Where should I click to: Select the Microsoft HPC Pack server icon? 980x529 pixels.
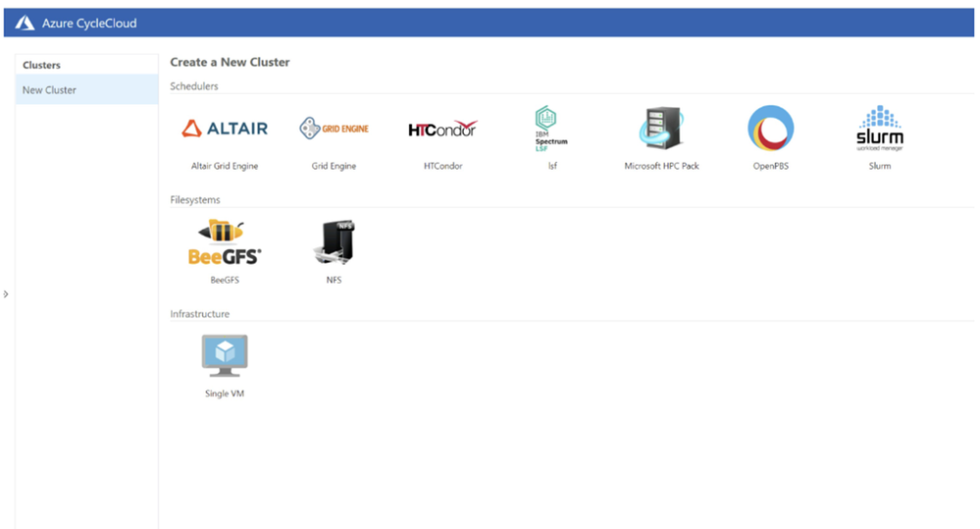(661, 129)
